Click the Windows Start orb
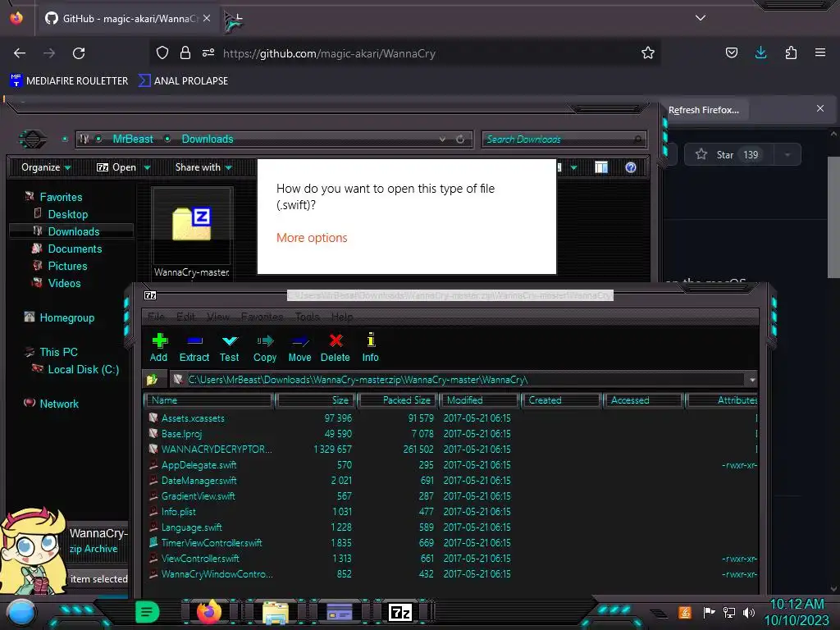This screenshot has width=840, height=630. (21, 613)
